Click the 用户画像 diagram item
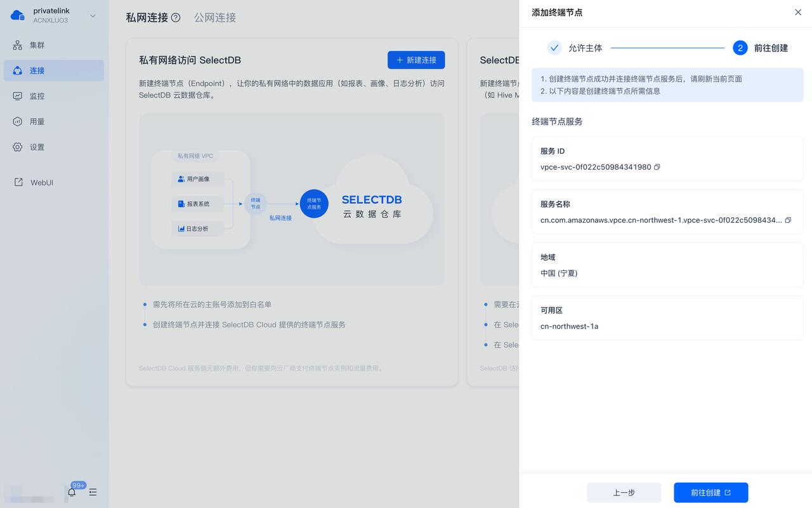This screenshot has width=812, height=508. point(197,179)
